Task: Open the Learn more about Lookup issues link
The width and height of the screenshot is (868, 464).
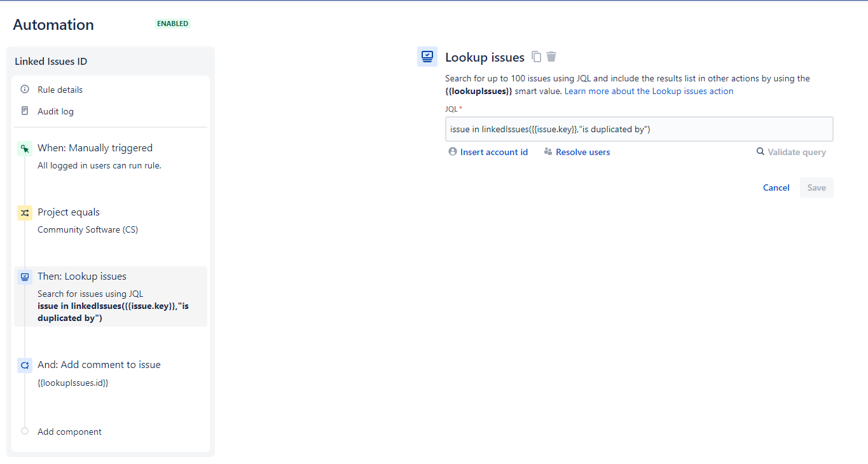Action: point(648,91)
